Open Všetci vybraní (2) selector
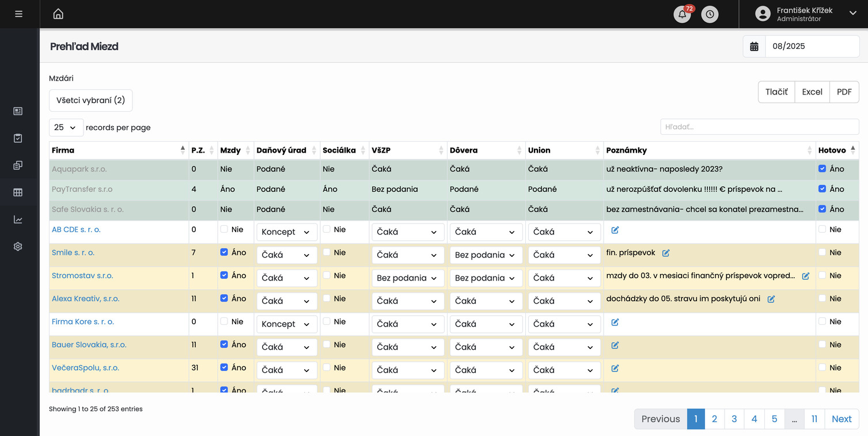The image size is (868, 436). 90,100
